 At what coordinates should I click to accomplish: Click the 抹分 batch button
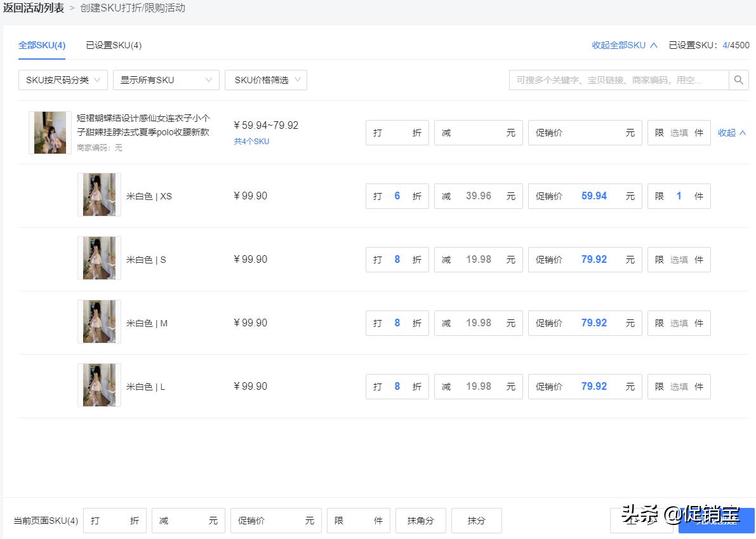477,521
